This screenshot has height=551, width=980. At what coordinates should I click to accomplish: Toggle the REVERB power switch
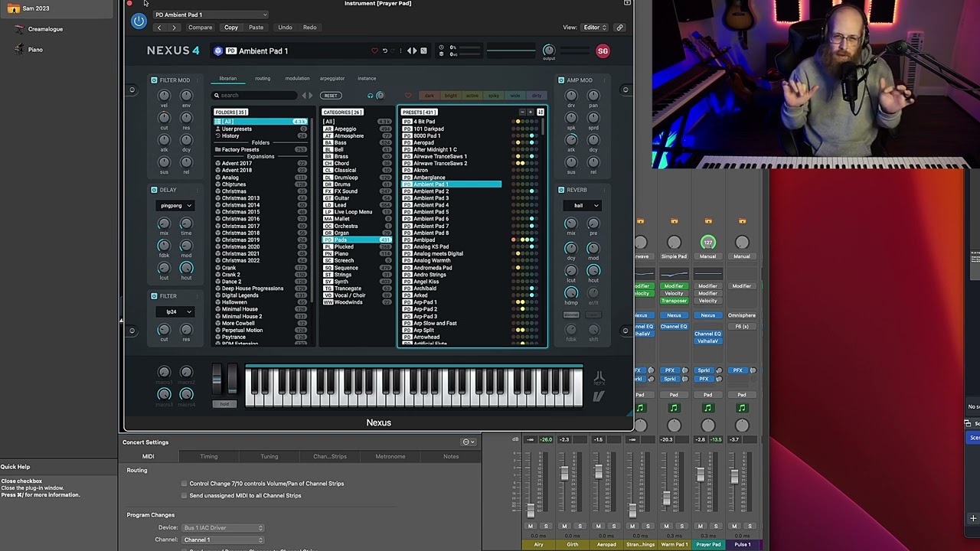561,190
